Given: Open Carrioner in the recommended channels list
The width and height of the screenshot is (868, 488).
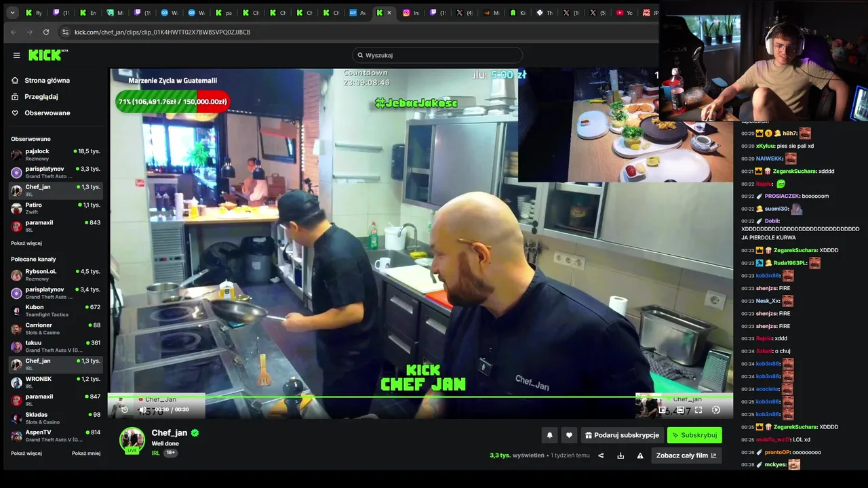Looking at the screenshot, I should click(56, 329).
